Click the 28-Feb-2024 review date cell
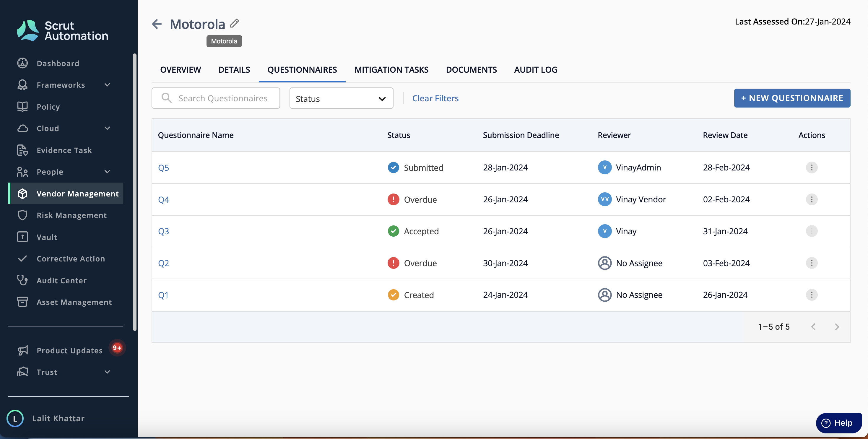The height and width of the screenshot is (439, 868). point(726,168)
